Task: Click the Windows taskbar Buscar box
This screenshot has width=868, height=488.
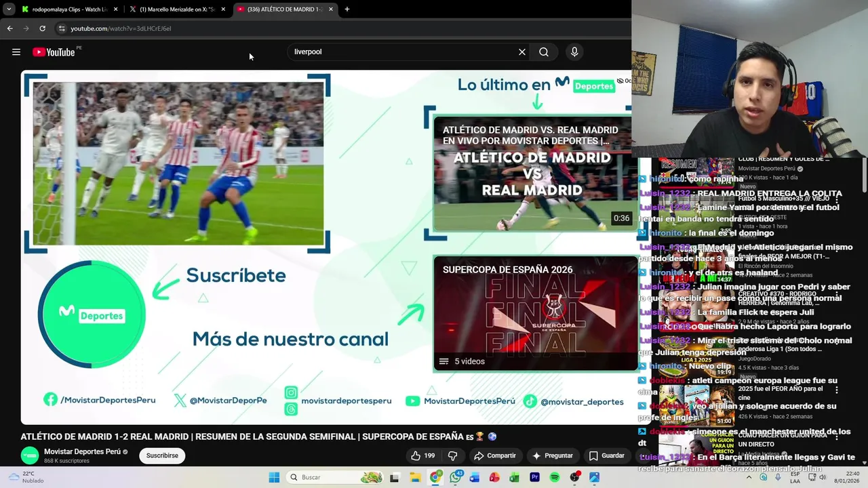Action: tap(334, 477)
